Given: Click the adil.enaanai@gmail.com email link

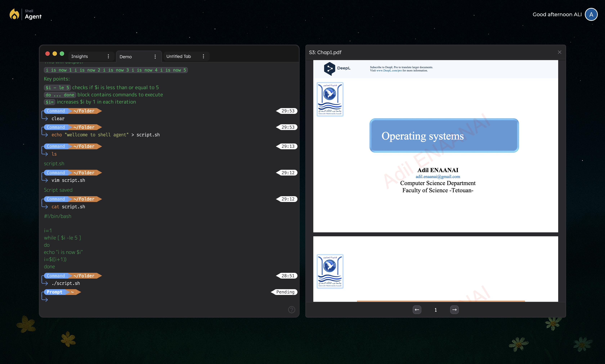Looking at the screenshot, I should click(438, 177).
